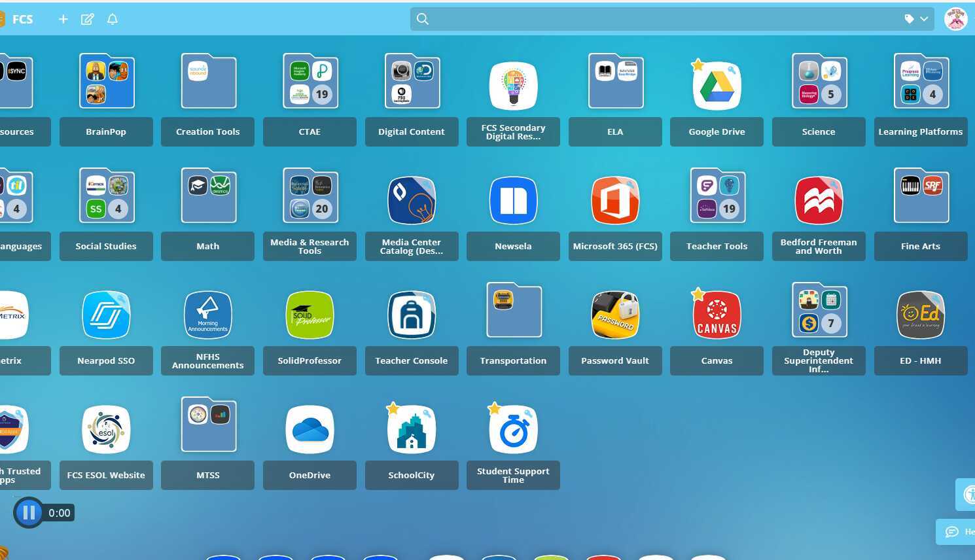Launch Microsoft 365 (FCS) icon

(x=615, y=200)
